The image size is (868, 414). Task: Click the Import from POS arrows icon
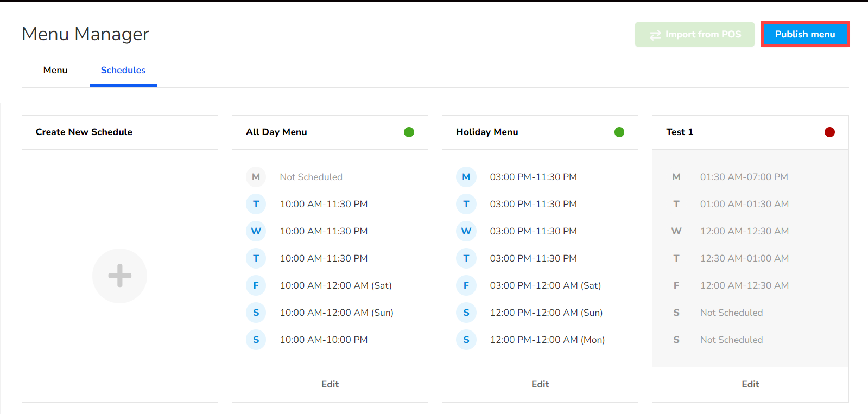[x=655, y=35]
